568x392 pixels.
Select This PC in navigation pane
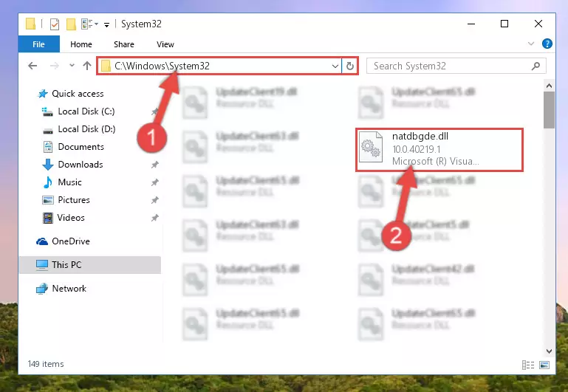(x=90, y=265)
